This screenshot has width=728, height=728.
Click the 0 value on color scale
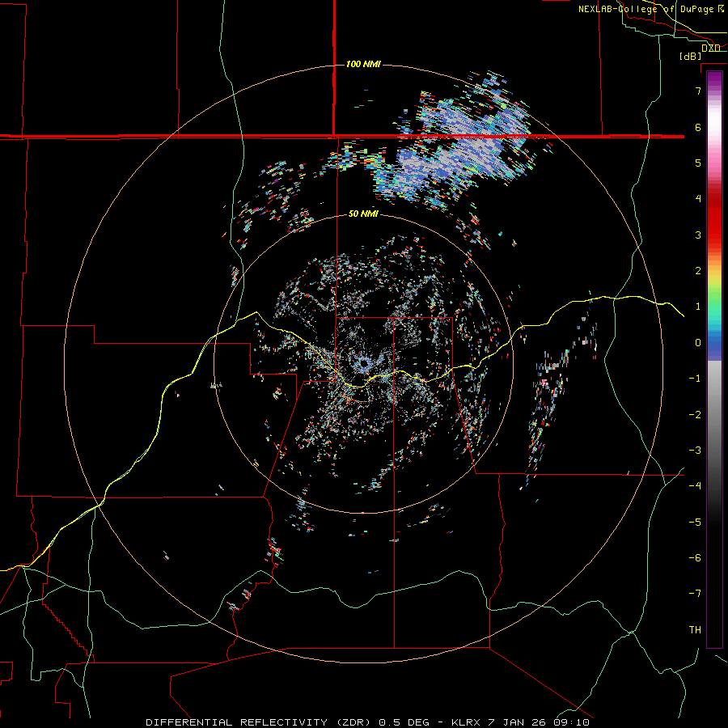tap(698, 343)
